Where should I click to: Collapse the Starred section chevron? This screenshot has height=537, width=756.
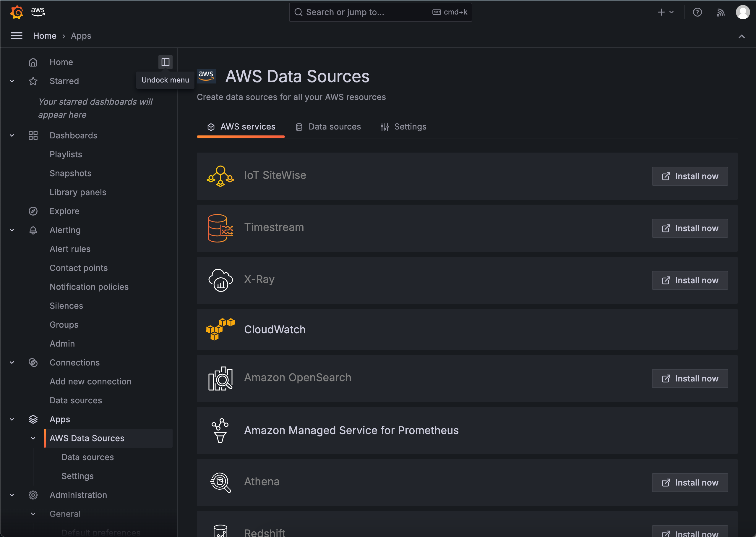[12, 81]
